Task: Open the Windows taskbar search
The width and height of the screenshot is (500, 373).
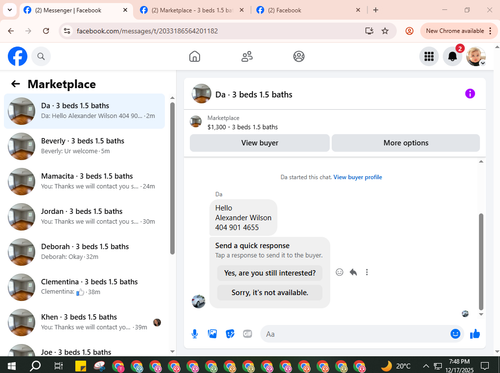Action: coord(35,366)
